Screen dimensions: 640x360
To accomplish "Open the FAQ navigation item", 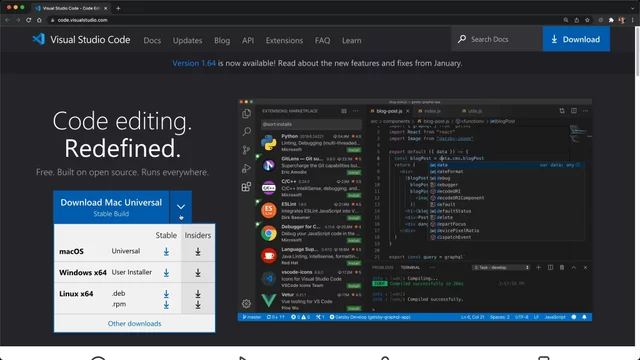I will 322,40.
